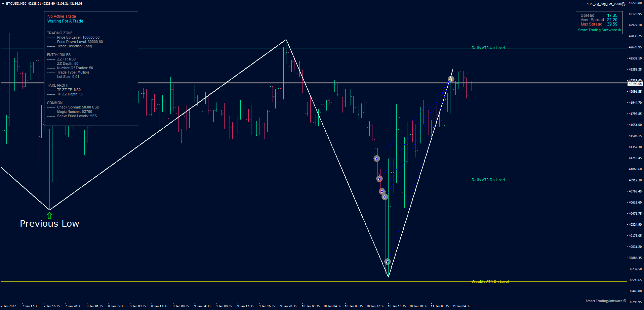
Task: Click the 'Show Price Levels: YES' line
Action: (x=77, y=116)
